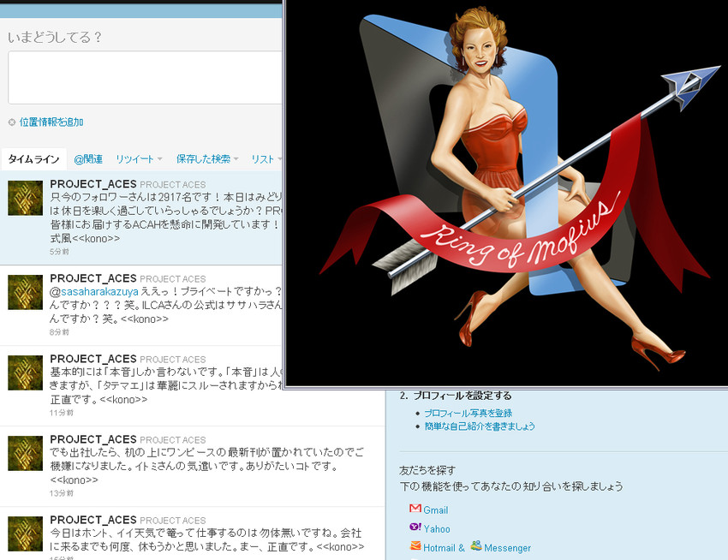Open the リツイート tab
The width and height of the screenshot is (728, 560).
tap(134, 159)
